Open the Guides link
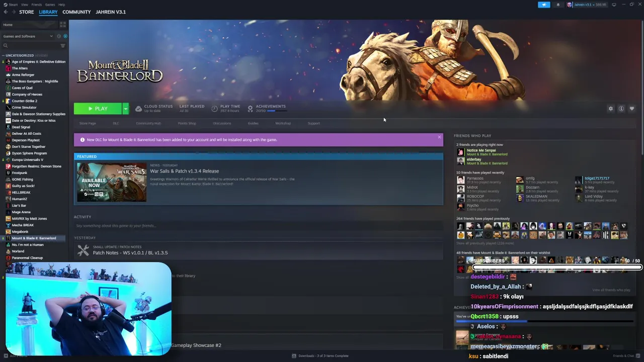644x362 pixels. click(253, 123)
